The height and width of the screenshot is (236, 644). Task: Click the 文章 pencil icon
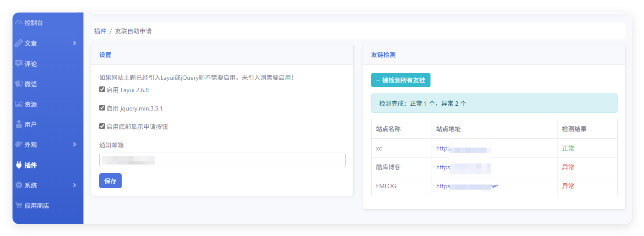pos(18,43)
